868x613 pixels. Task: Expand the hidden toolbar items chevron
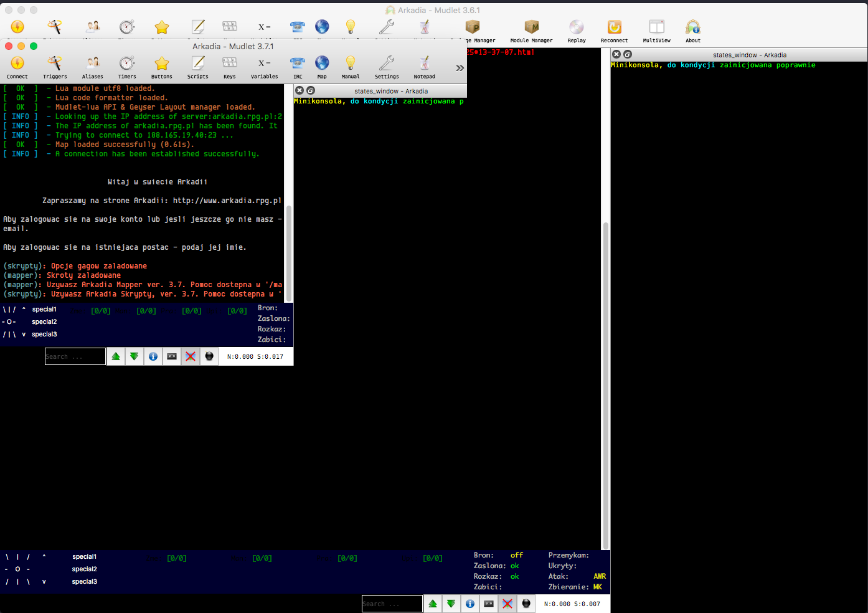click(460, 67)
